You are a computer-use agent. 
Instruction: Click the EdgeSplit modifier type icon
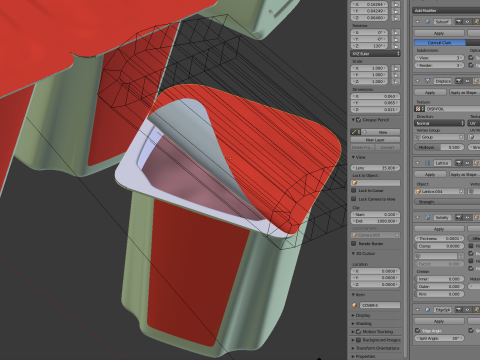click(428, 310)
